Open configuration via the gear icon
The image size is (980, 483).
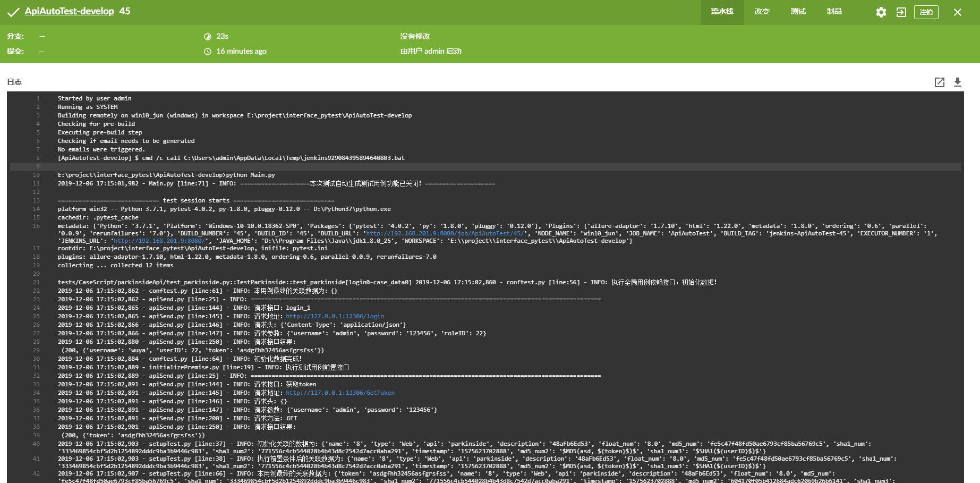click(881, 12)
